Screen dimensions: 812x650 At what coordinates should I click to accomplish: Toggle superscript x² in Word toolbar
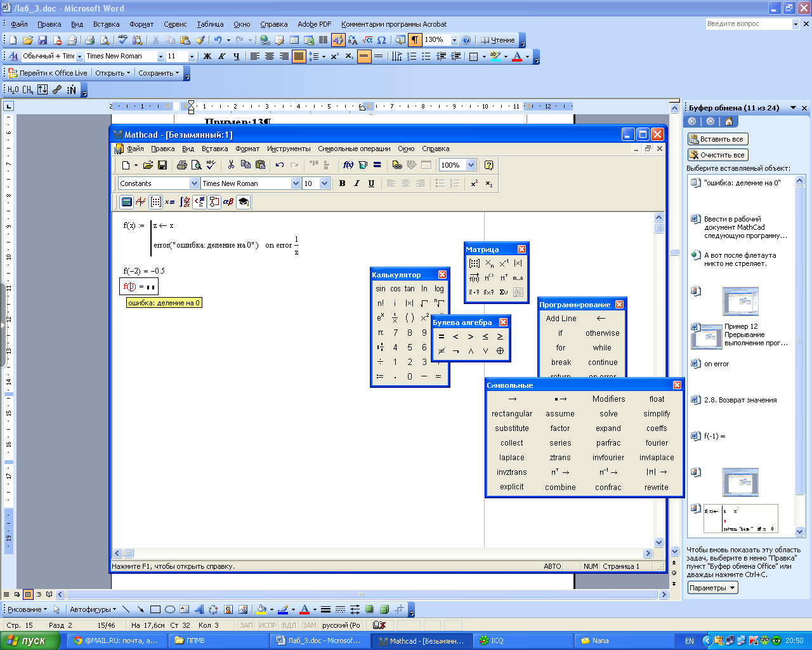335,56
